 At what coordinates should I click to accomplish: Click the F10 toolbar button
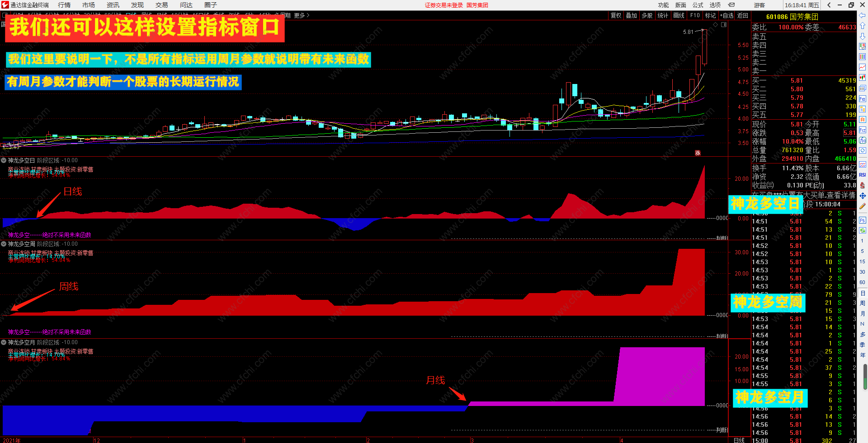695,15
